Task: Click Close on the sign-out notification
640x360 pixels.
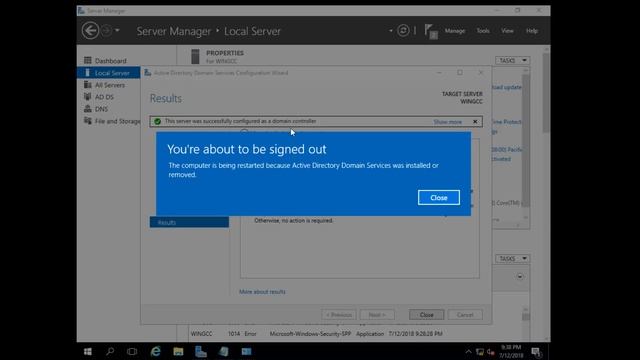Action: pyautogui.click(x=438, y=198)
